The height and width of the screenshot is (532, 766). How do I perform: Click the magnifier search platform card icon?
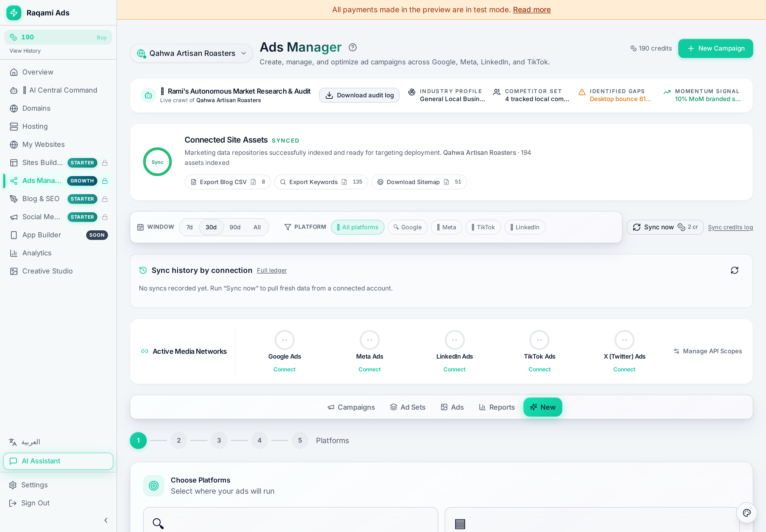click(158, 523)
